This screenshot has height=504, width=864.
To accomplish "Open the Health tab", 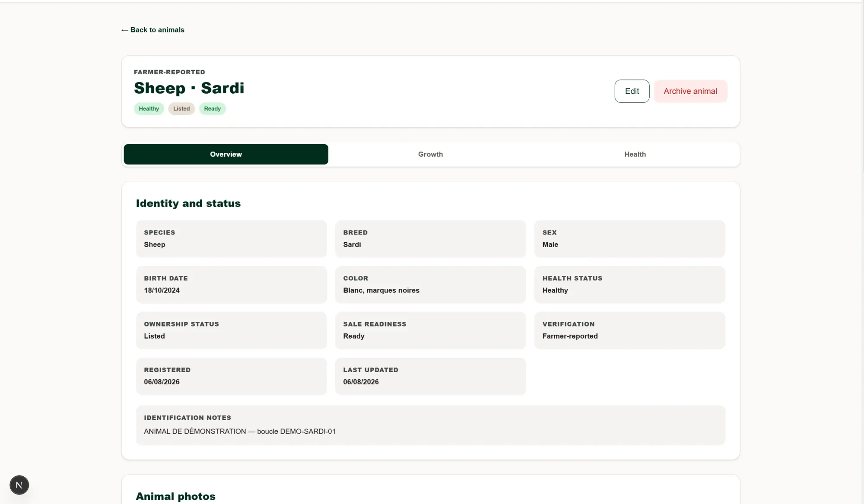I will [x=635, y=154].
